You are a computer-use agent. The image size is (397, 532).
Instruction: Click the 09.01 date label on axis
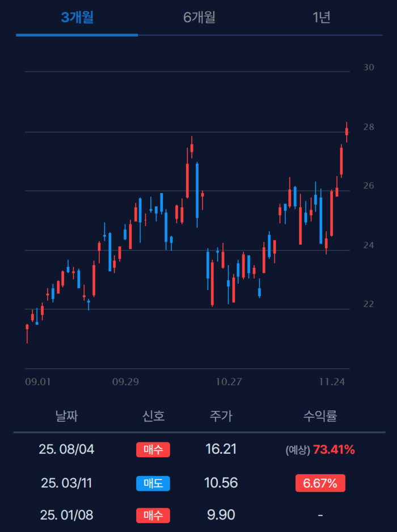coord(38,382)
